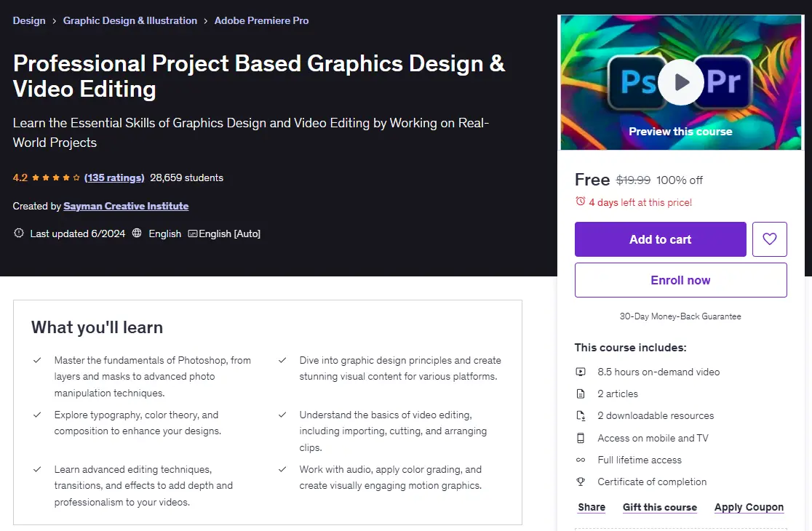Click the checkmark beside Explore typography
The image size is (812, 531).
(x=37, y=415)
